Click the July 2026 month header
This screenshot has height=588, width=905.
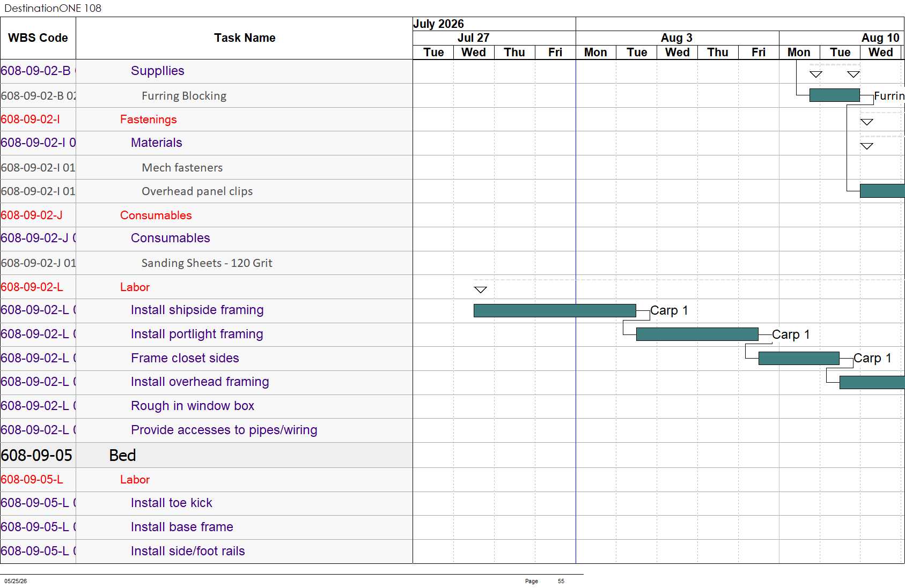tap(438, 24)
